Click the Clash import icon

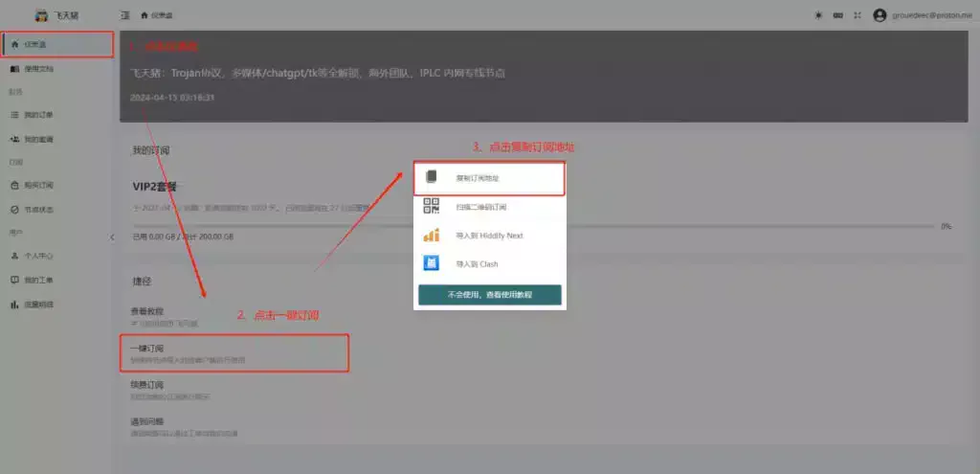(431, 263)
